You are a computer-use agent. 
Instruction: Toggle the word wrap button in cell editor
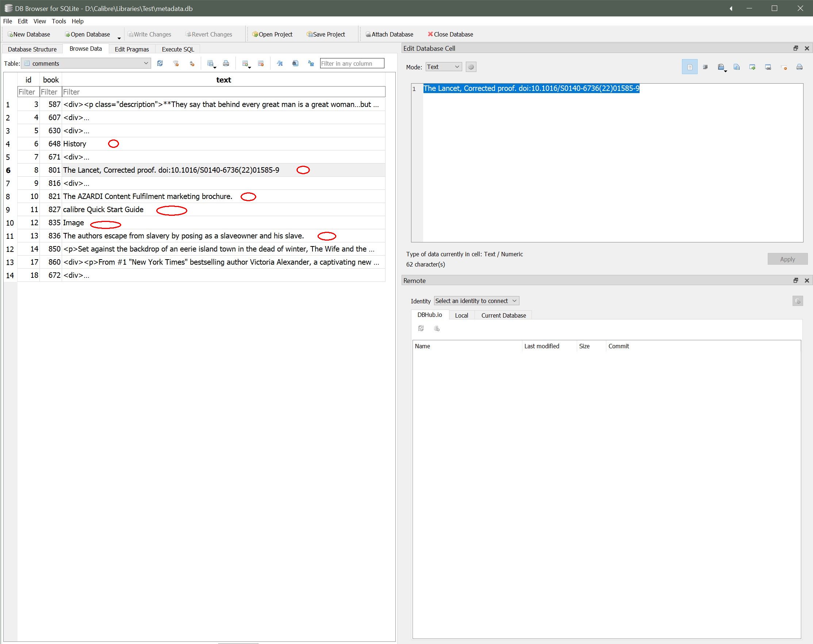tap(689, 67)
